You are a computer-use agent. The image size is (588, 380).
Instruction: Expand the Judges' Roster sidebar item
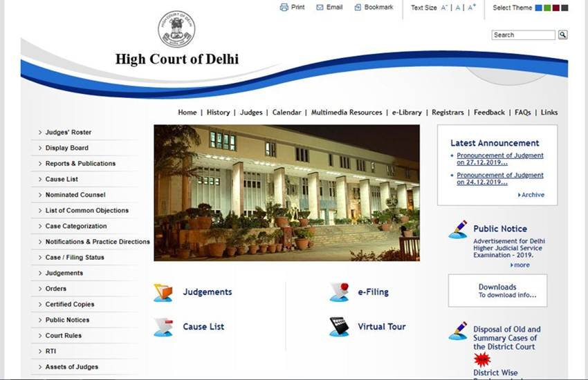(84, 132)
